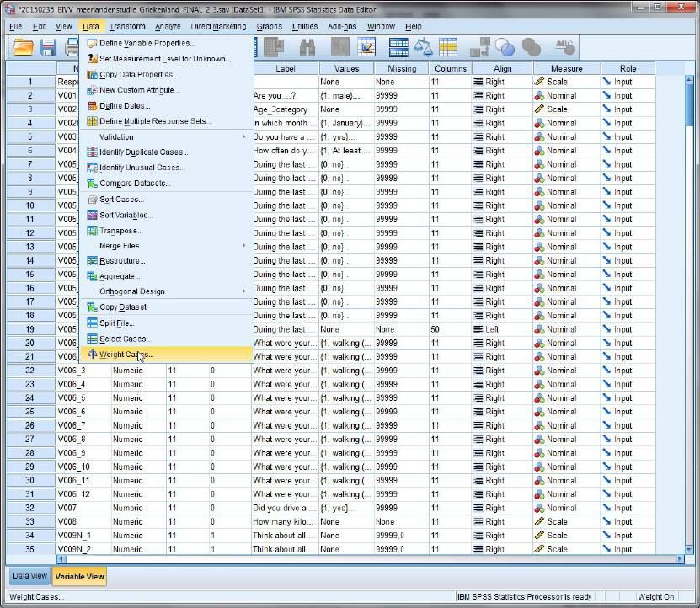Screen dimensions: 700x608
Task: Click the Columns cell showing 50
Action: tap(451, 329)
